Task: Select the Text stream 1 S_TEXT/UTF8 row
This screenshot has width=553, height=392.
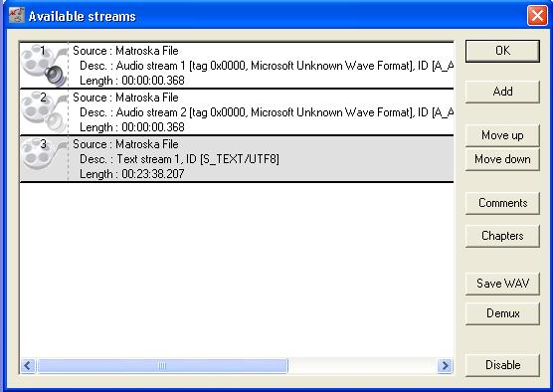Action: [x=237, y=159]
